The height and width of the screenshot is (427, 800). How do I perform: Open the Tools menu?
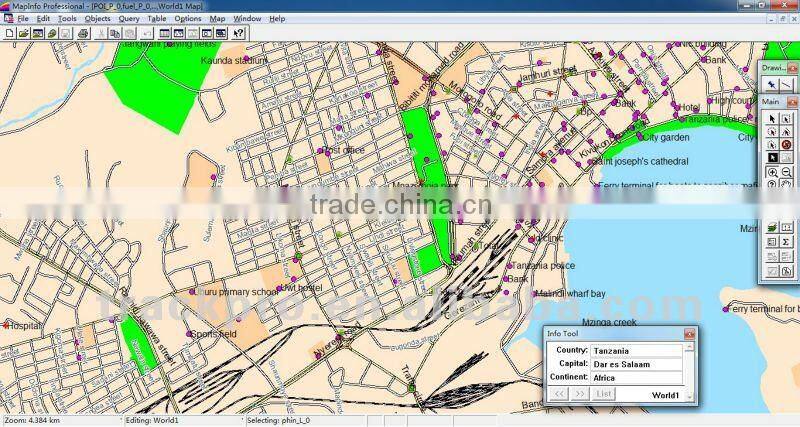click(x=67, y=18)
